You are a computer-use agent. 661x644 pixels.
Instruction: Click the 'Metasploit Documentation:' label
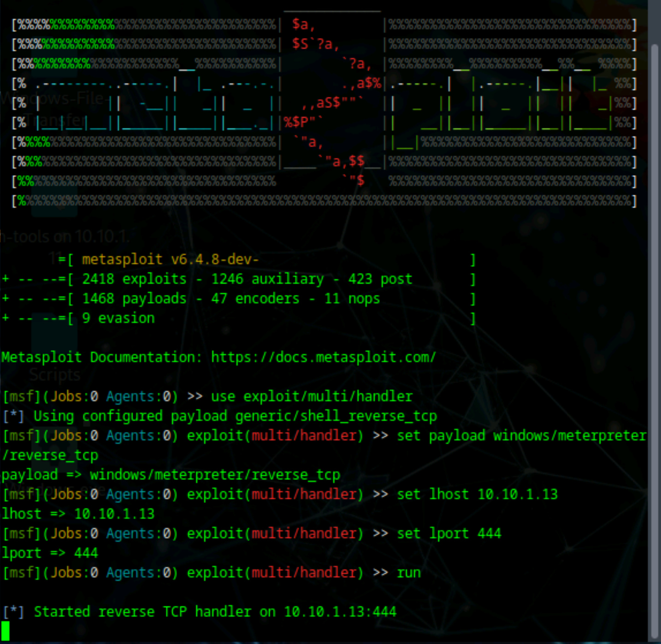tap(101, 357)
